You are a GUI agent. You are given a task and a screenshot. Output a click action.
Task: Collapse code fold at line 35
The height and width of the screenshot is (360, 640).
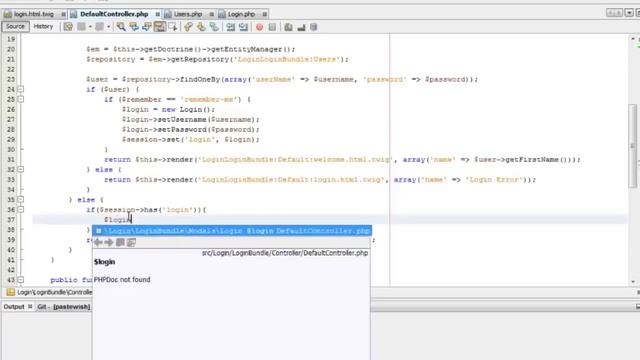click(20, 200)
